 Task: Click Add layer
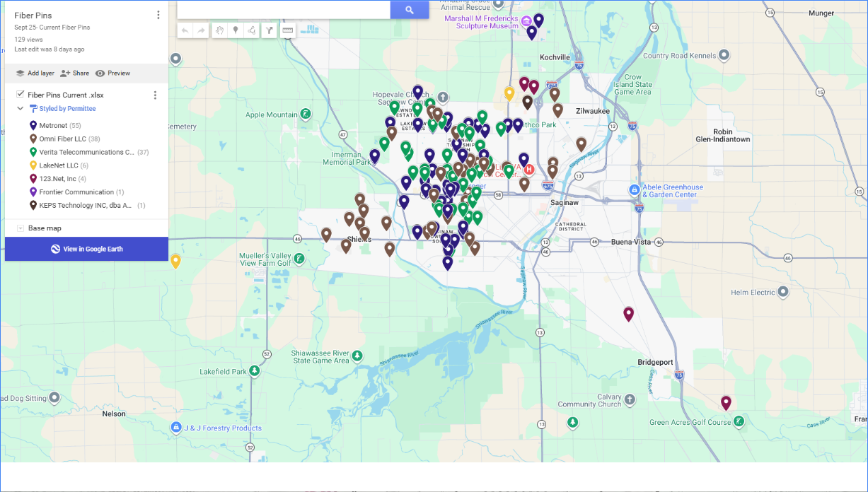(x=35, y=73)
